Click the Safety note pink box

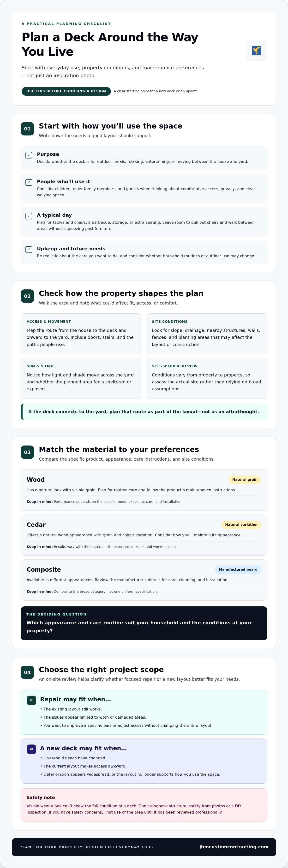(x=144, y=805)
